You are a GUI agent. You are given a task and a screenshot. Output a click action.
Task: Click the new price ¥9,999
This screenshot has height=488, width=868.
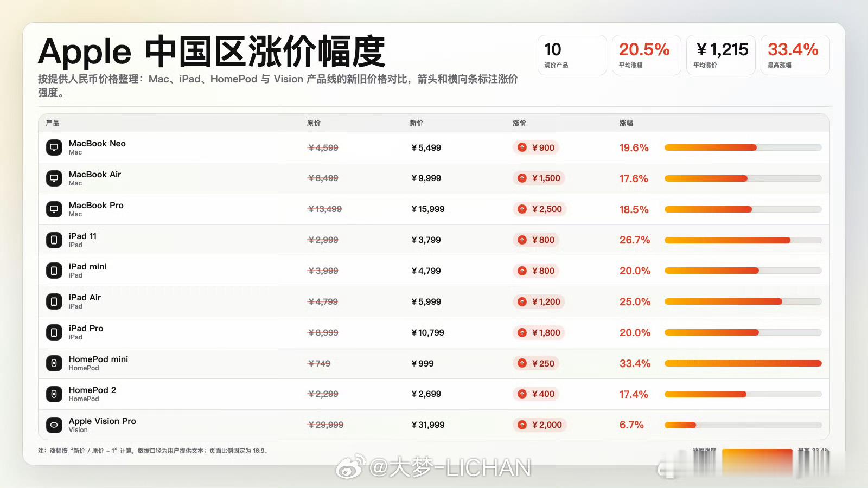click(426, 178)
